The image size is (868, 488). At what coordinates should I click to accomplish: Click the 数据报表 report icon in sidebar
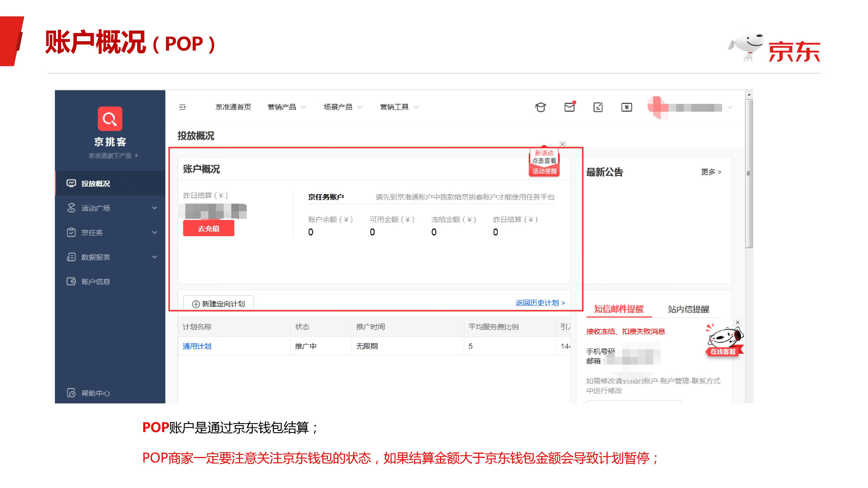coord(71,257)
